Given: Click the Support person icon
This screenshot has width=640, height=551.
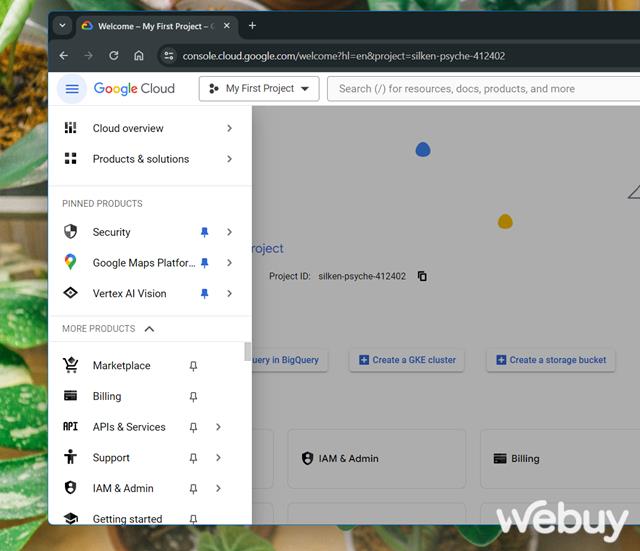Looking at the screenshot, I should pos(71,457).
